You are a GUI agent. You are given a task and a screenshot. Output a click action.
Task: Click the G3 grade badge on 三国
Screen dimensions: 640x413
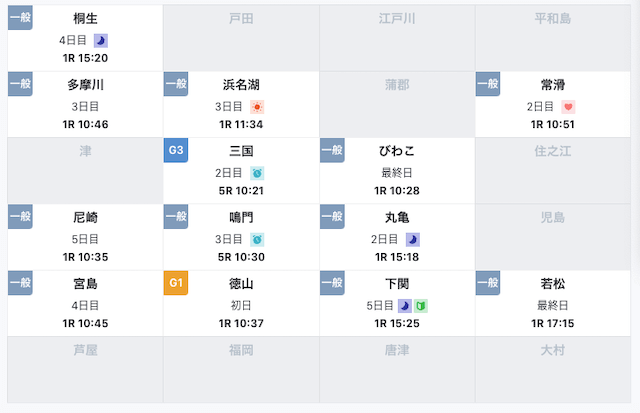click(x=176, y=150)
